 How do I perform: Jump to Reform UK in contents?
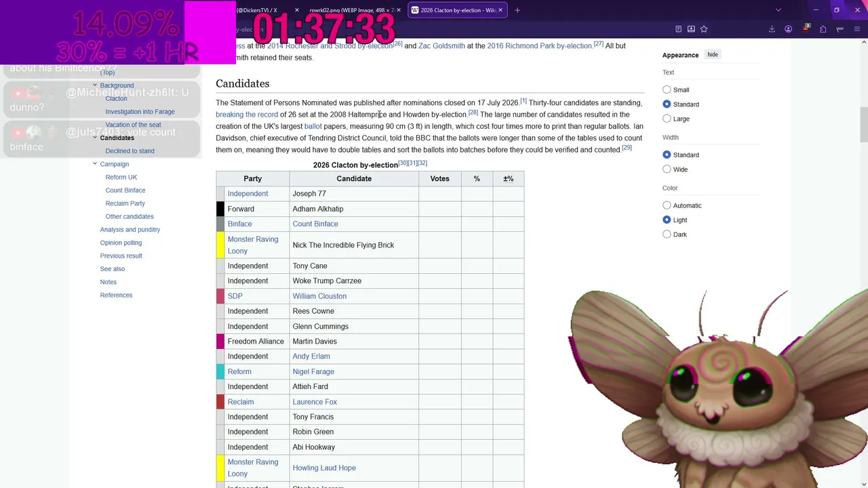(121, 177)
